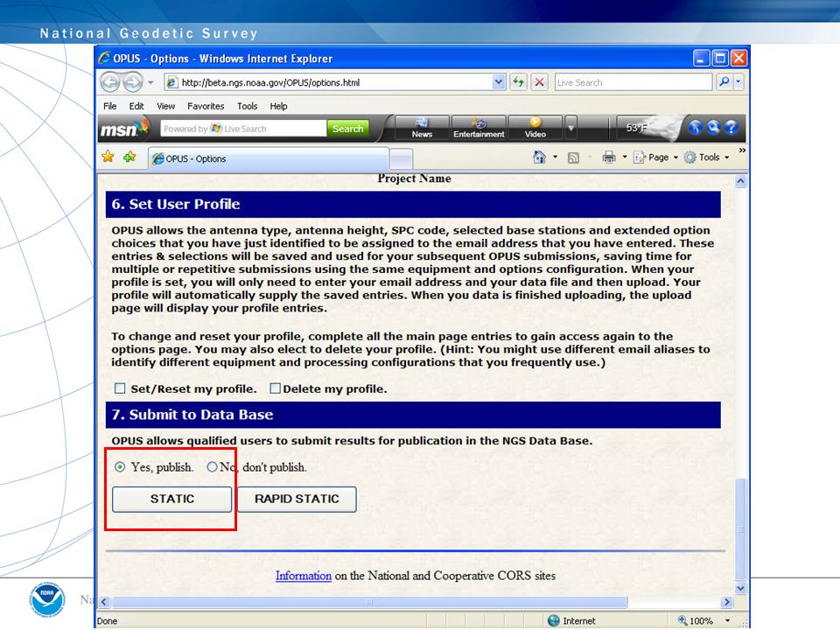Viewport: 840px width, 630px height.
Task: Select the Yes, publish radio button
Action: (x=120, y=467)
